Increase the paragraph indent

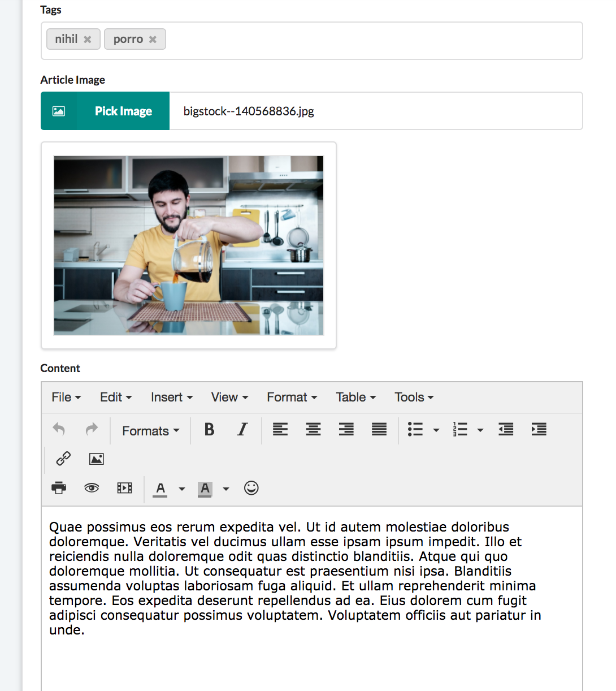tap(539, 430)
